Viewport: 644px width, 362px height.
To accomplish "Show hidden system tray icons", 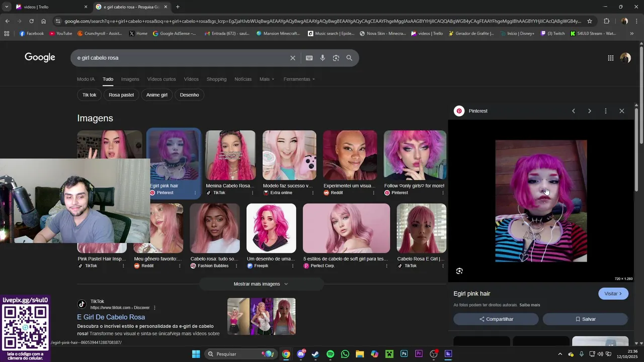I will point(559,354).
